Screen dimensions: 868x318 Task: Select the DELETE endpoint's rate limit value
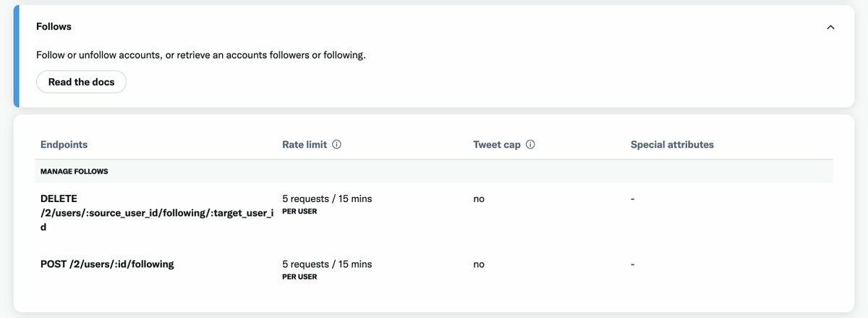pyautogui.click(x=327, y=198)
